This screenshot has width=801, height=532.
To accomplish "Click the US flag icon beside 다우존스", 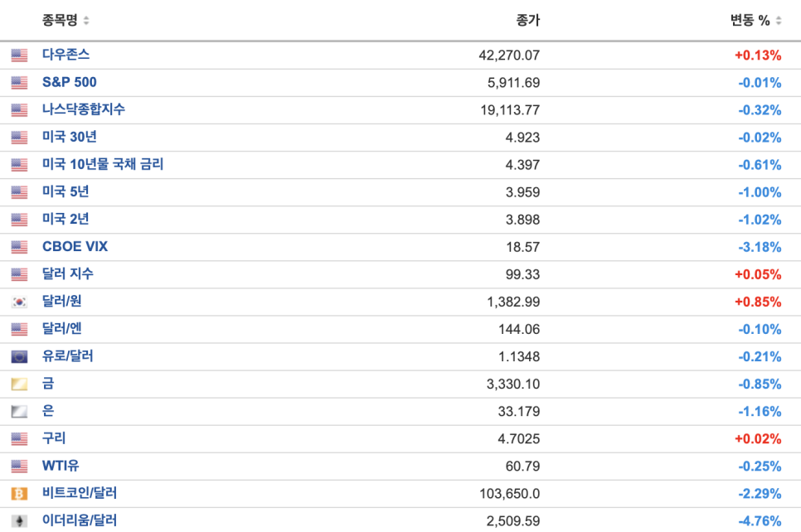I will [19, 56].
